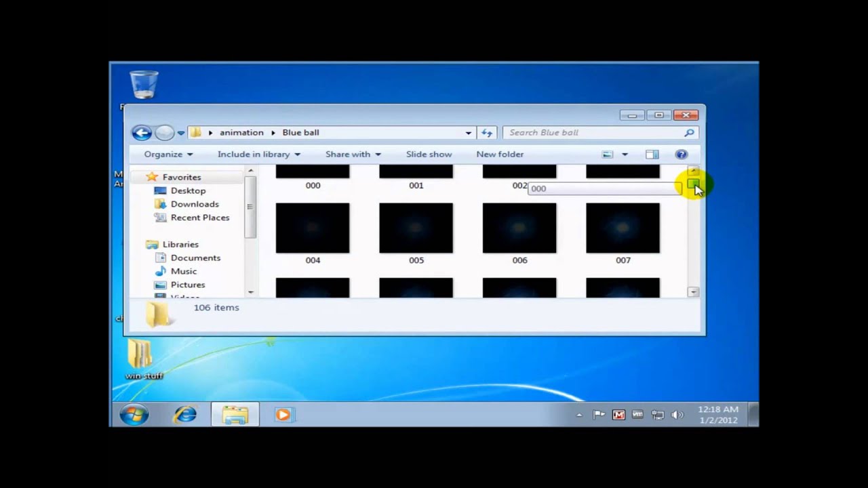Open Desktop in the navigation pane
This screenshot has width=868, height=488.
point(188,190)
